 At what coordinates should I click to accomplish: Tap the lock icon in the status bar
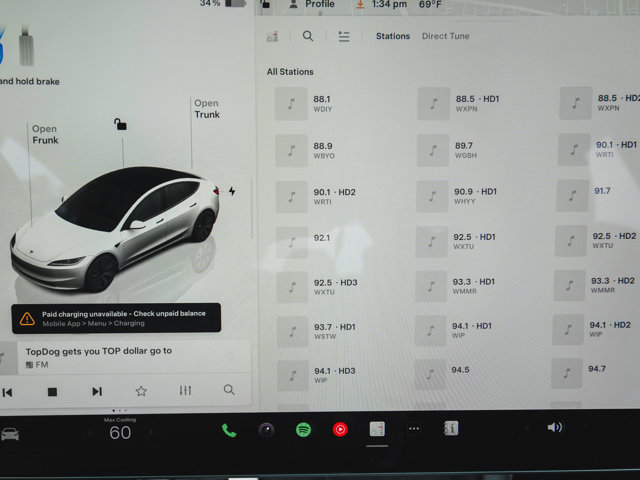(265, 4)
